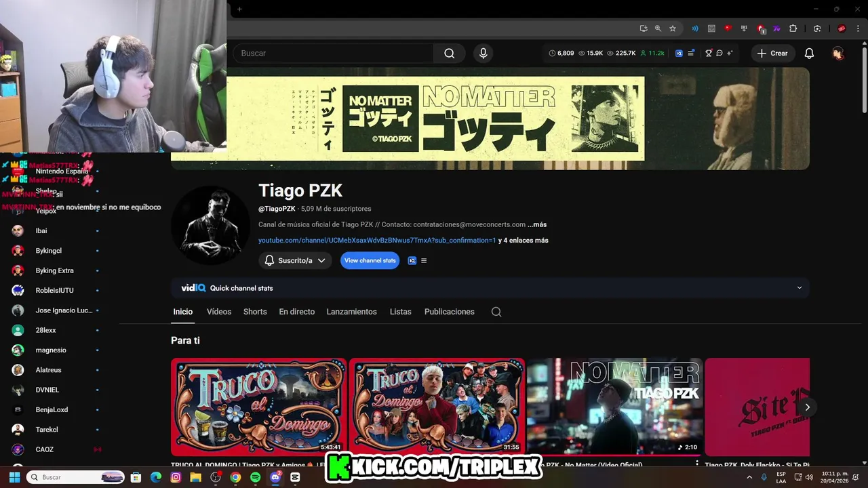Click the vidIQ blue icon in top stats bar
868x488 pixels.
click(679, 53)
